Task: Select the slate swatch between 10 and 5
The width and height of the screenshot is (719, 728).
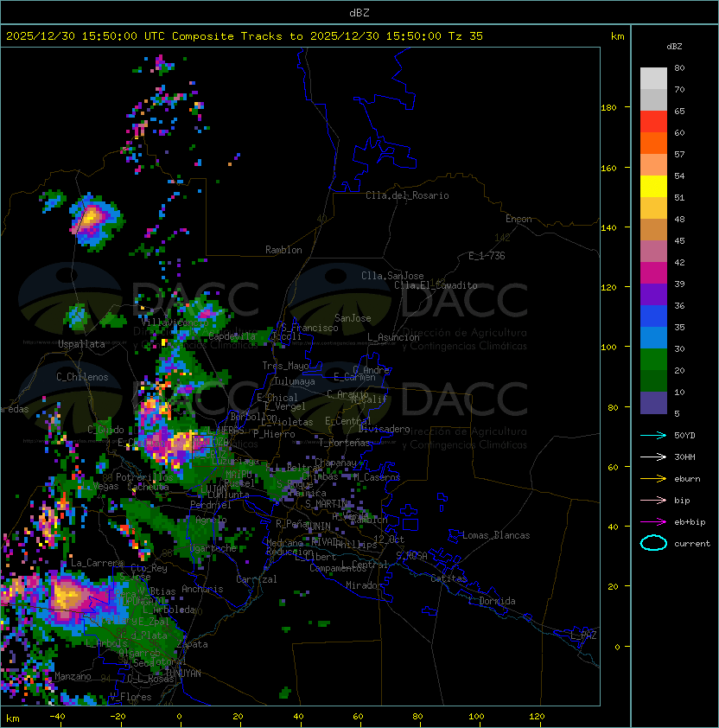Action: click(x=653, y=403)
